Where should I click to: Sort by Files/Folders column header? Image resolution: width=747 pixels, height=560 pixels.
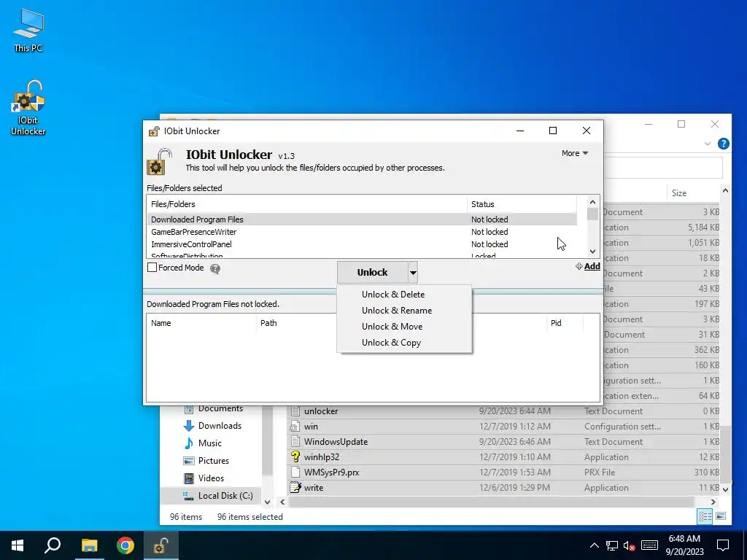pyautogui.click(x=307, y=204)
